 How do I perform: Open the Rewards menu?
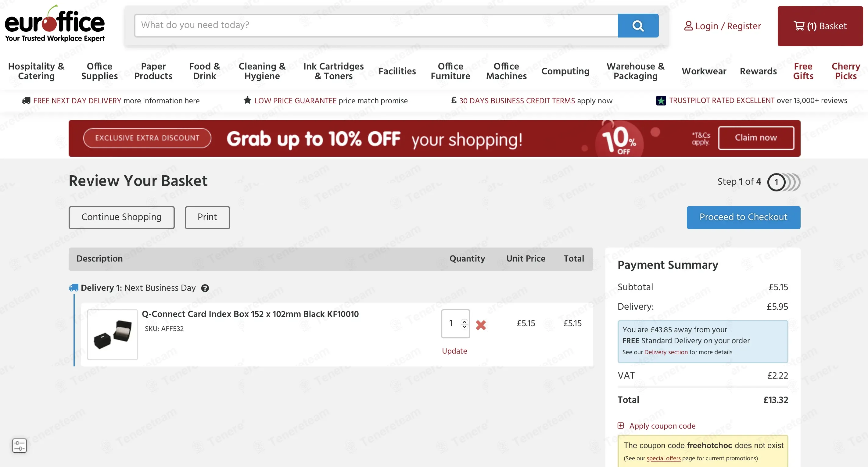tap(758, 71)
